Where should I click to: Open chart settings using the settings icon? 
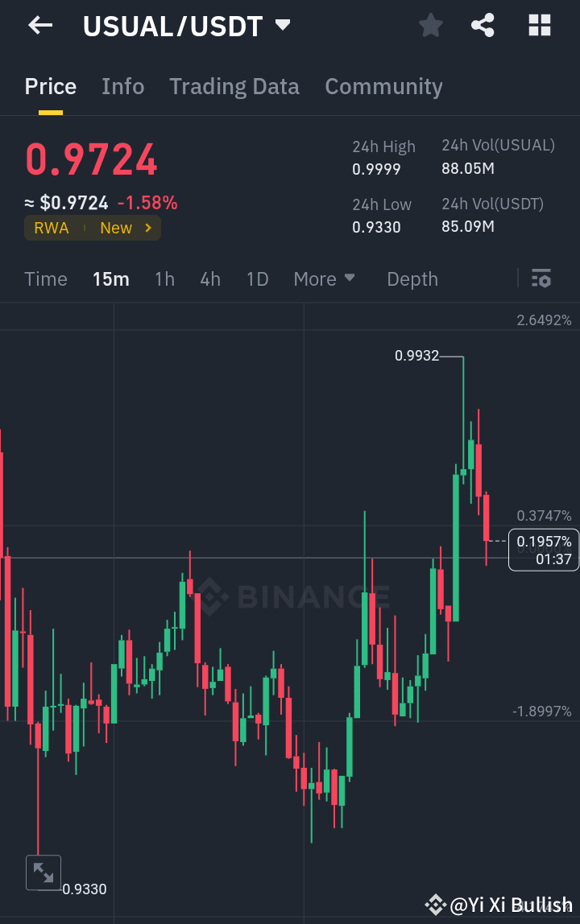click(541, 279)
